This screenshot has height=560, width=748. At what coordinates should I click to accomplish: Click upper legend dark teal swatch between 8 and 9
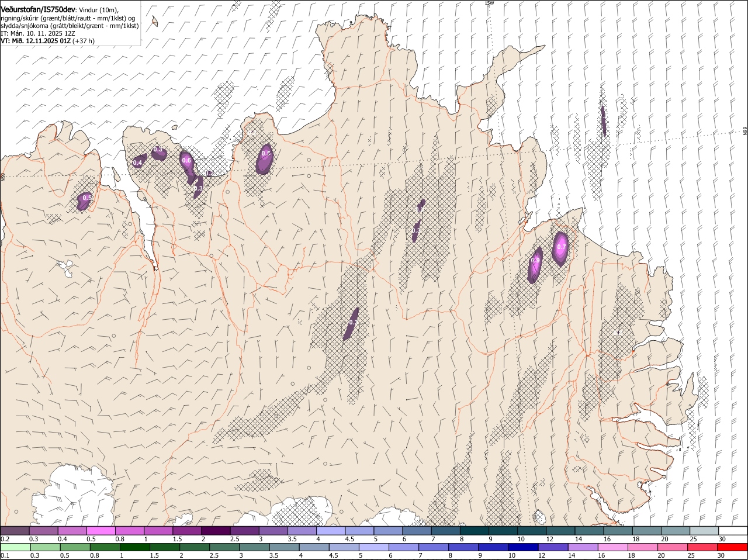tap(475, 530)
